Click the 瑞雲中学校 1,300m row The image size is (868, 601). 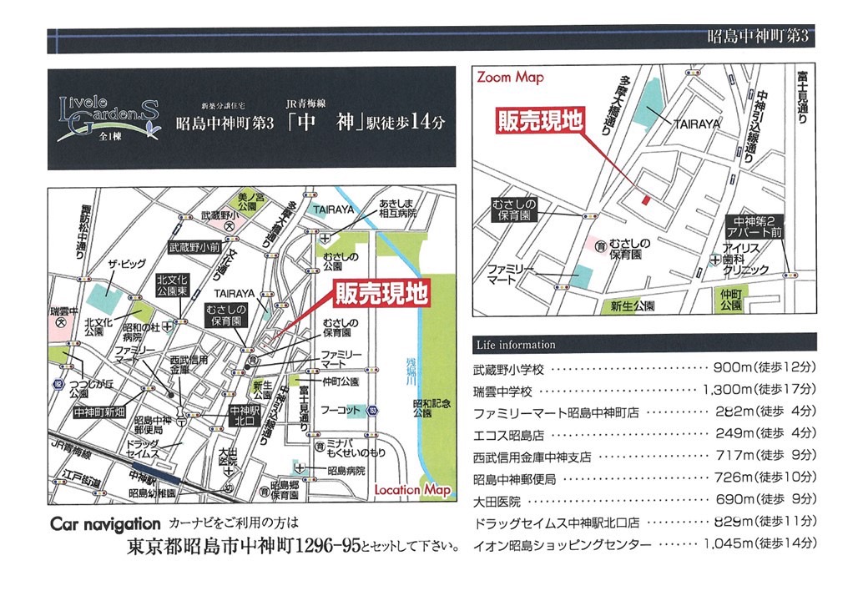644,390
